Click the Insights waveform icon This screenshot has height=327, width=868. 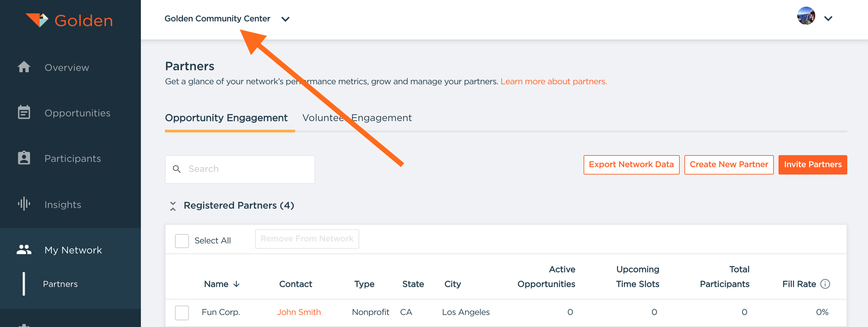click(24, 204)
